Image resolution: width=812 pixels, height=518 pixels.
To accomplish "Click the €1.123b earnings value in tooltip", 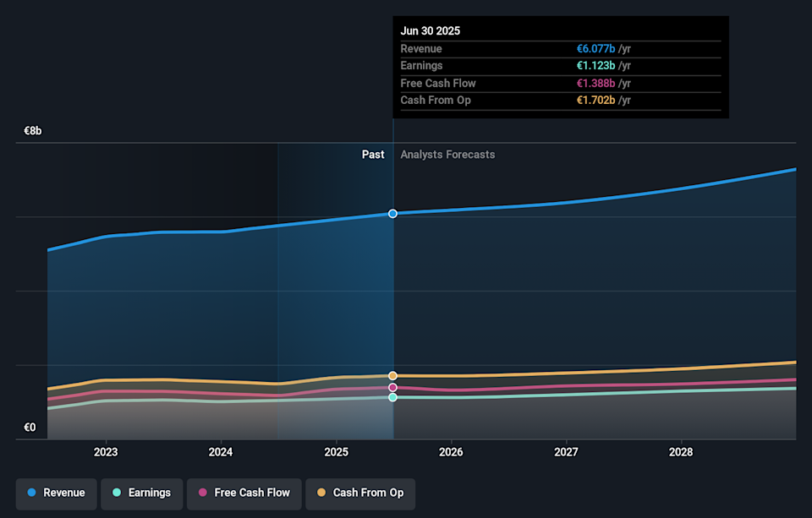I will tap(596, 66).
